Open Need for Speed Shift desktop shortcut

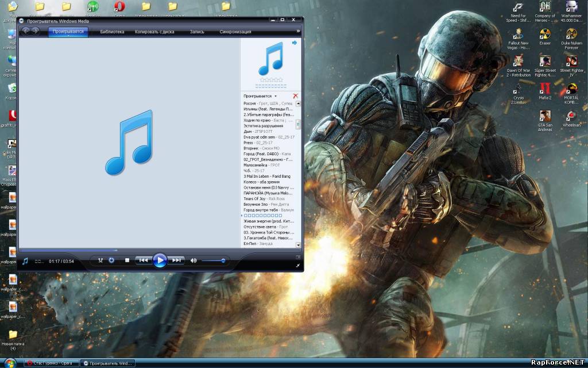pos(519,12)
